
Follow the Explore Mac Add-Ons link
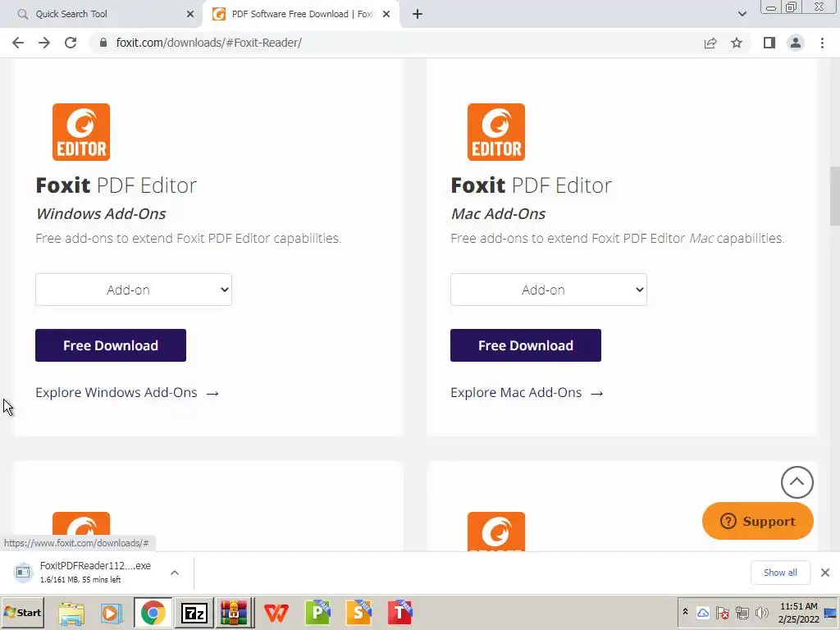tap(527, 393)
